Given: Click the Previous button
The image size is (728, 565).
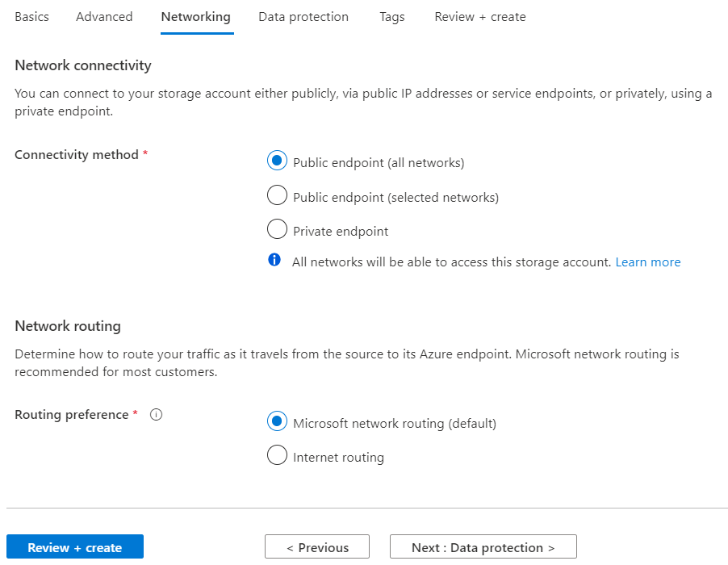Looking at the screenshot, I should [x=317, y=547].
